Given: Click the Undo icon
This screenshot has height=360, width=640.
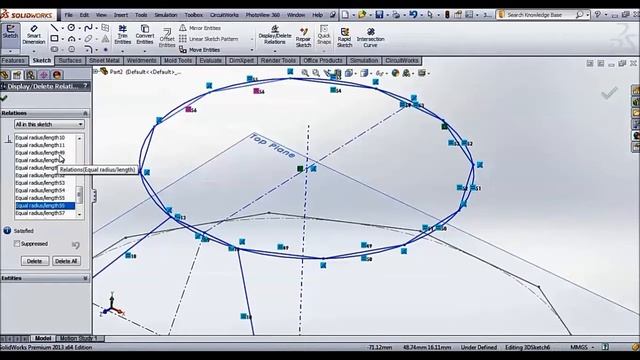Looking at the screenshot, I should (413, 15).
